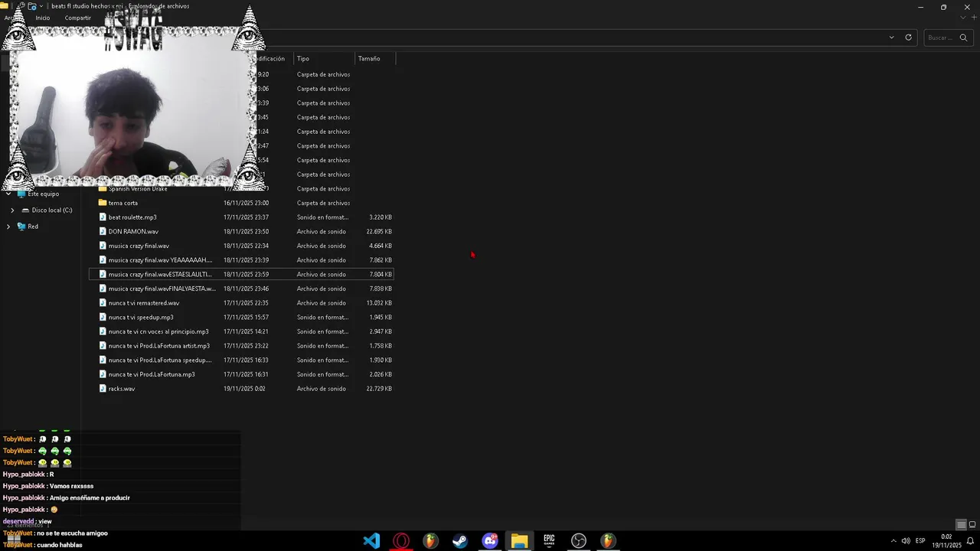Open the FL Studio icon beside Opera
Image resolution: width=980 pixels, height=551 pixels.
[x=430, y=541]
